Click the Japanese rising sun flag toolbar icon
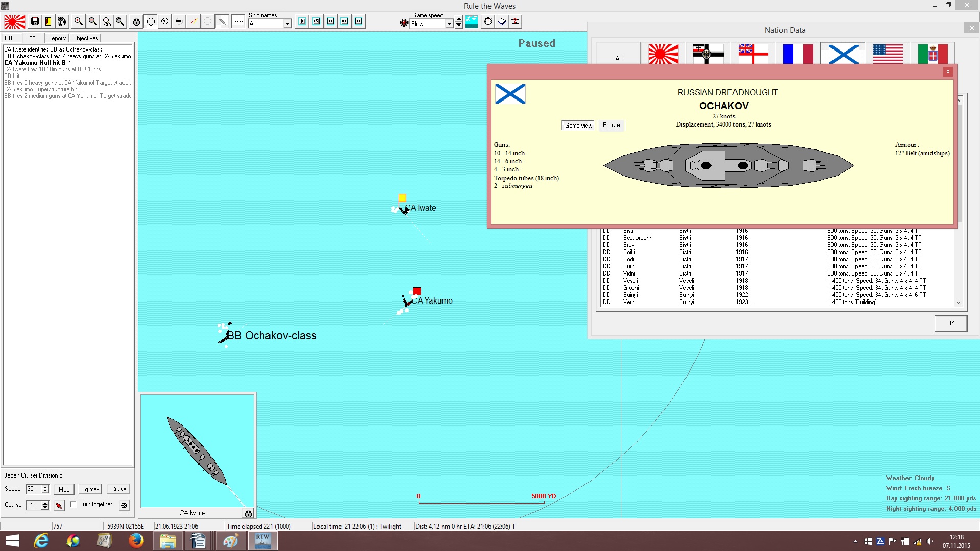 point(15,21)
